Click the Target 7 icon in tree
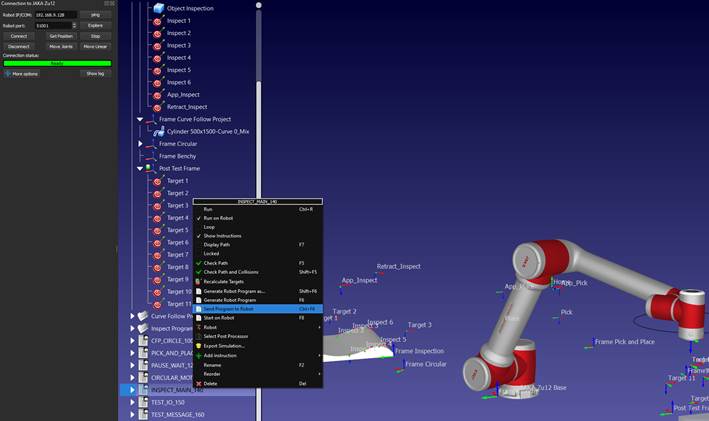The image size is (709, 421). pos(157,254)
